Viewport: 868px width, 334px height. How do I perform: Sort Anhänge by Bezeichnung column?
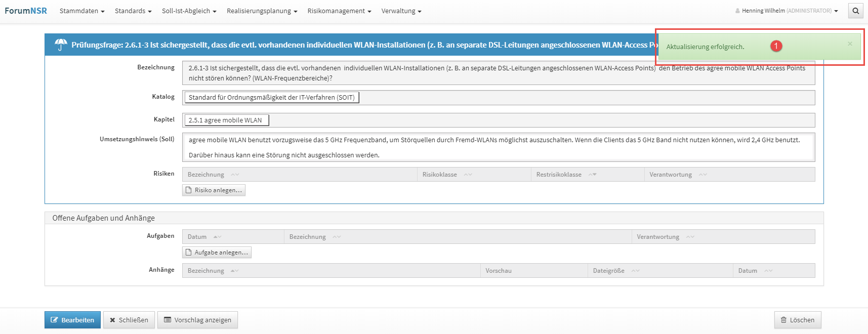(331, 271)
